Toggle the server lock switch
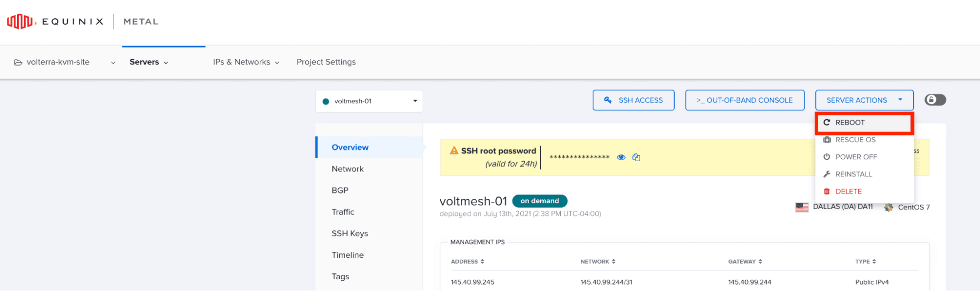 coord(935,100)
